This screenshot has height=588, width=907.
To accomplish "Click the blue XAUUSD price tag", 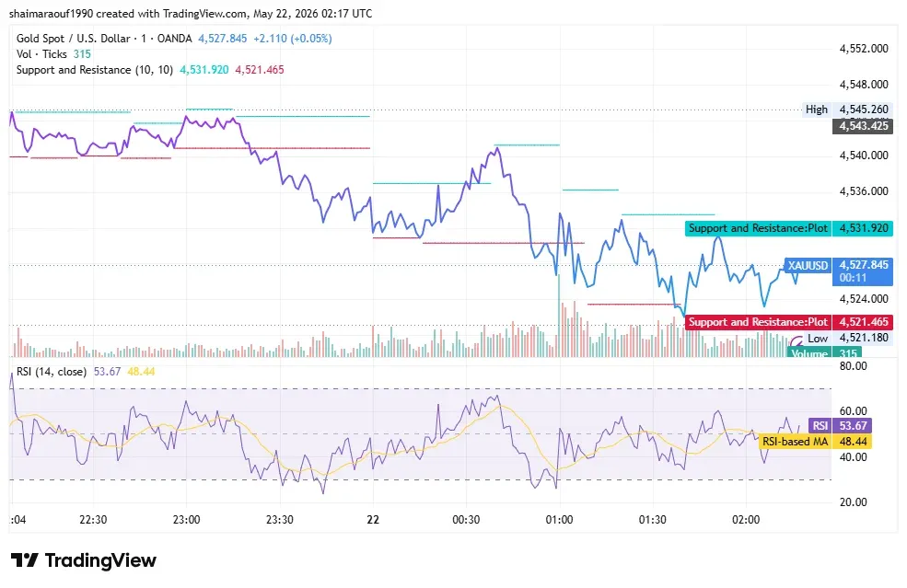I will [808, 265].
